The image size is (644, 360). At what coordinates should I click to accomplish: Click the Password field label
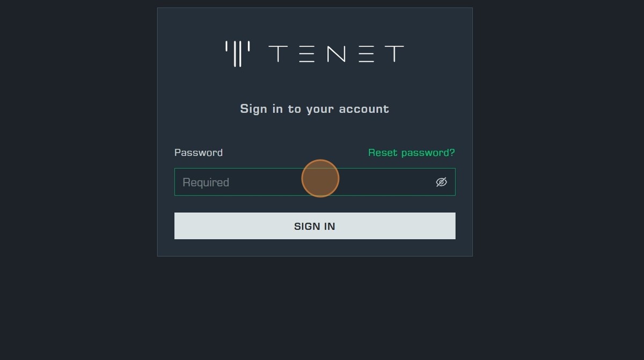[x=199, y=153]
